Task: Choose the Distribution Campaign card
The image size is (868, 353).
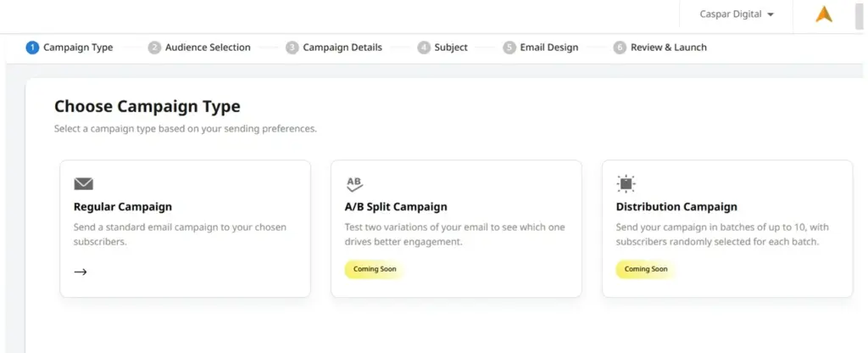Action: coord(727,229)
